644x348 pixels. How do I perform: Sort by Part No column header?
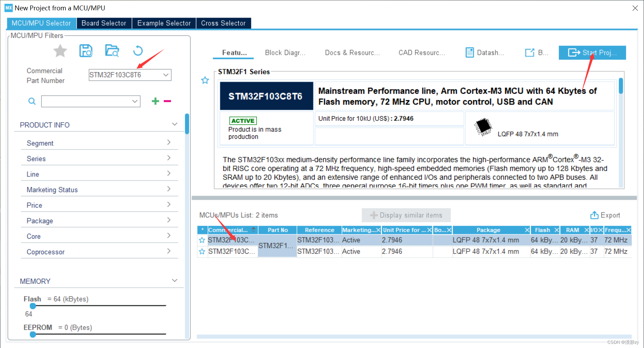(278, 230)
